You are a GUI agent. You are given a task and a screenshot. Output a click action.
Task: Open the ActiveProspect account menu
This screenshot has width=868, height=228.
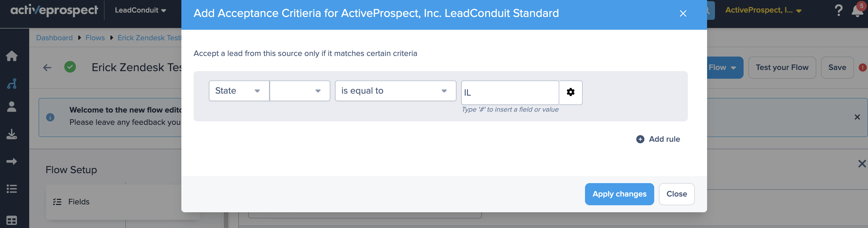click(763, 10)
